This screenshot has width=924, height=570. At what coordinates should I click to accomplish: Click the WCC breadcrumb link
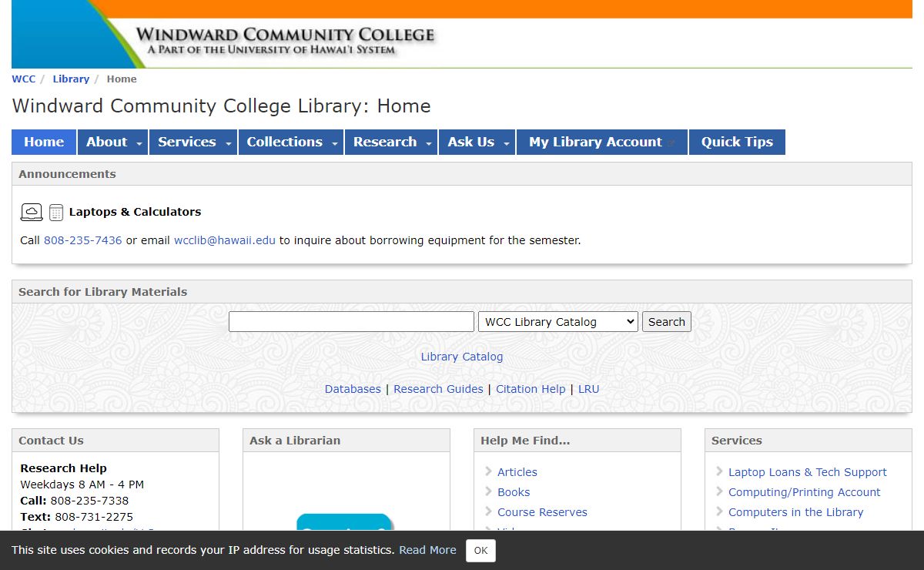(24, 79)
